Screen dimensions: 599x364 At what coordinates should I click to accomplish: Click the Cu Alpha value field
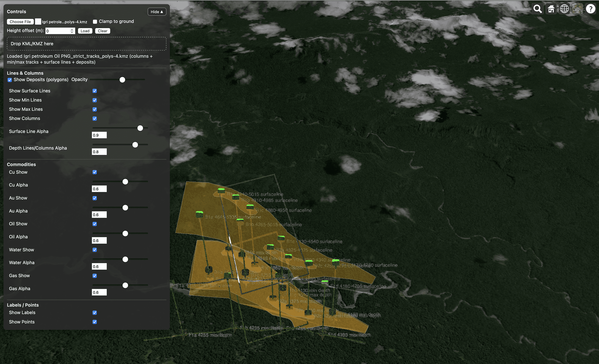coord(99,189)
